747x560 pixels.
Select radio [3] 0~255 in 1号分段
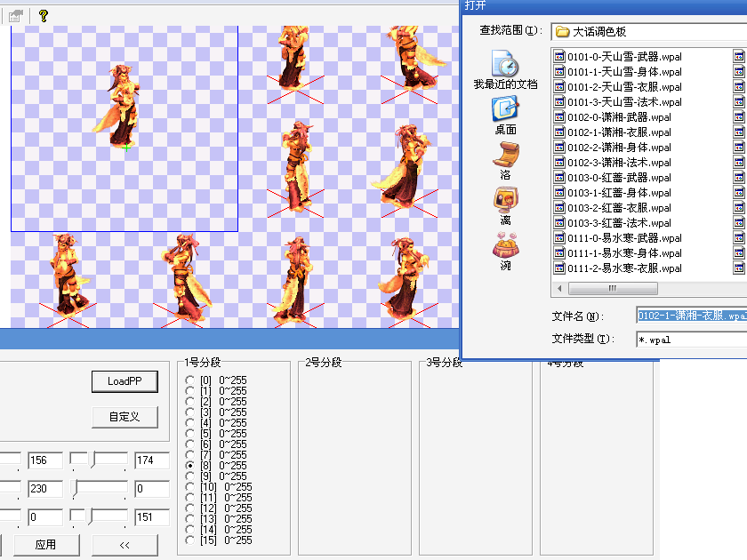189,412
